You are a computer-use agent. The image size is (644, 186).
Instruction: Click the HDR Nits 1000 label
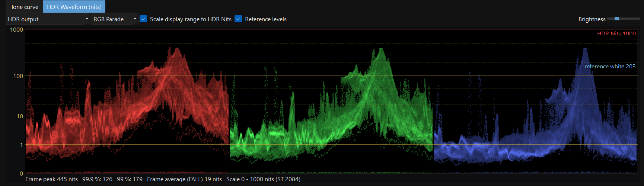pyautogui.click(x=616, y=33)
